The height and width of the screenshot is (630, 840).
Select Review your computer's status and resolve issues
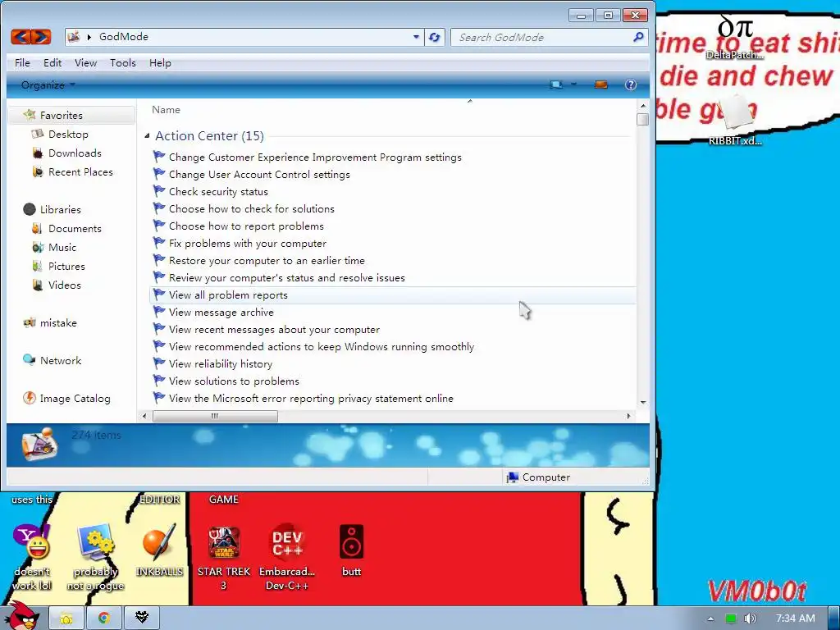(x=286, y=277)
